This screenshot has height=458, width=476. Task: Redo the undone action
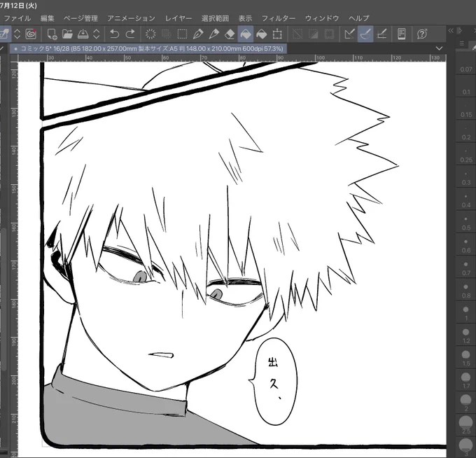tap(130, 34)
